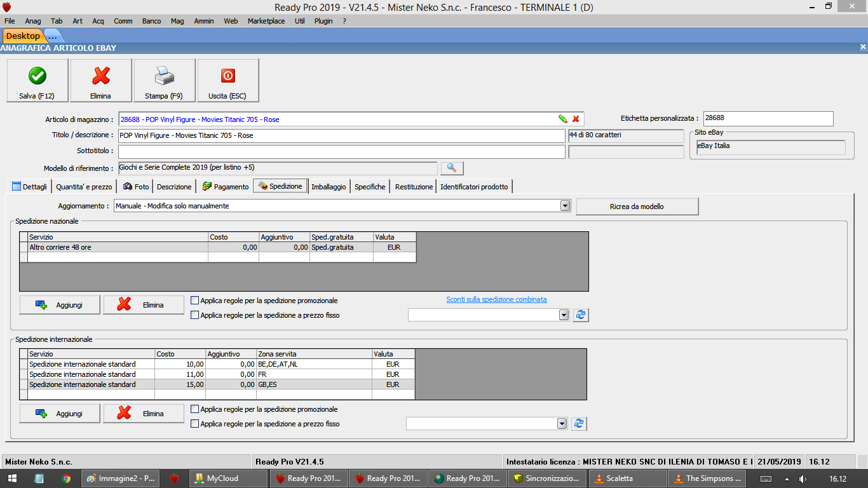Clear the warehouse article with the small red X
The width and height of the screenshot is (868, 488).
point(576,119)
